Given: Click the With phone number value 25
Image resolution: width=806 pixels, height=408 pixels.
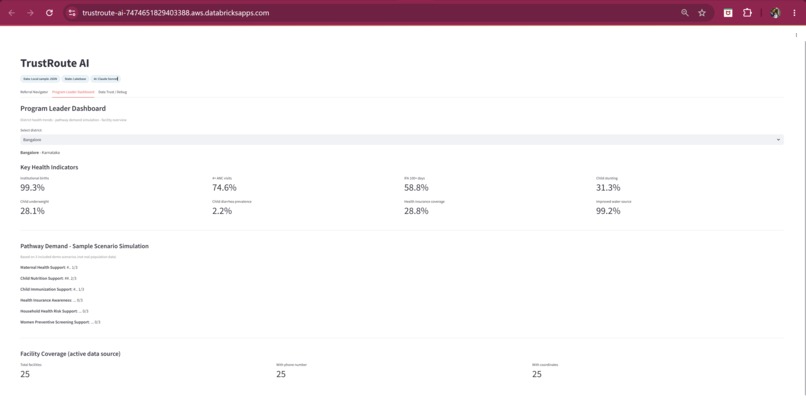Looking at the screenshot, I should pyautogui.click(x=281, y=374).
